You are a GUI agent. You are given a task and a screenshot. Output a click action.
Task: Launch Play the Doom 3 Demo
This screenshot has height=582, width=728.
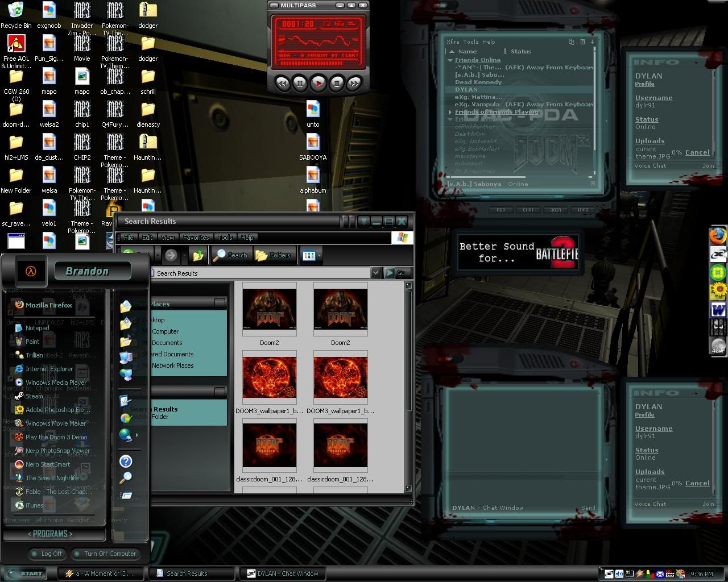click(x=51, y=437)
